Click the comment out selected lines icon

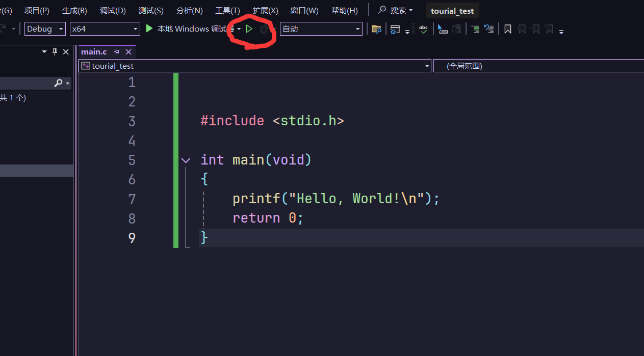475,29
